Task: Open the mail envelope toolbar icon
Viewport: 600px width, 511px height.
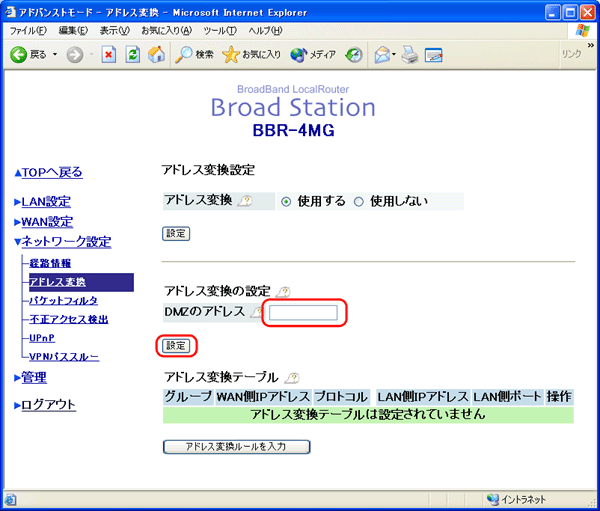Action: [x=384, y=55]
